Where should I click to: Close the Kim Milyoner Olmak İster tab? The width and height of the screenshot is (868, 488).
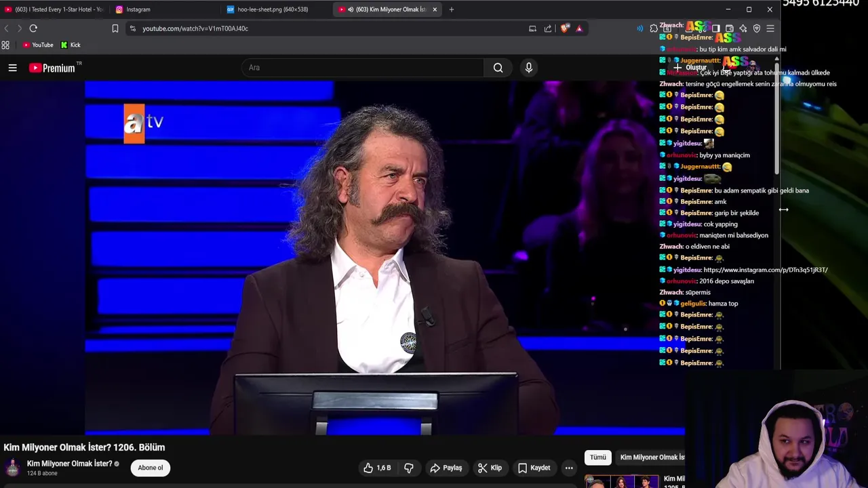point(435,9)
